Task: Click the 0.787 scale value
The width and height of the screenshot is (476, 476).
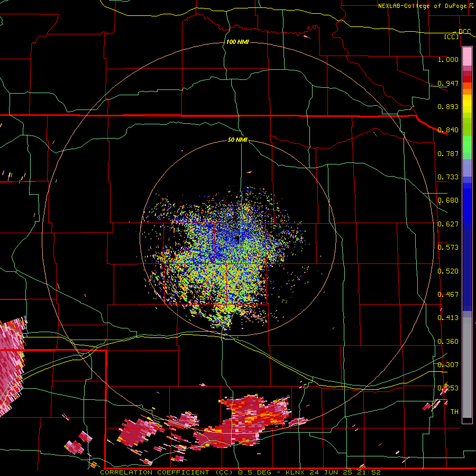Action: coord(448,153)
